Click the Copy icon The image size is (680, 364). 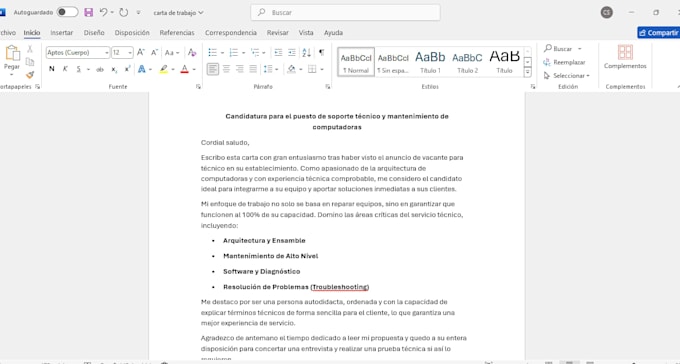coord(30,62)
